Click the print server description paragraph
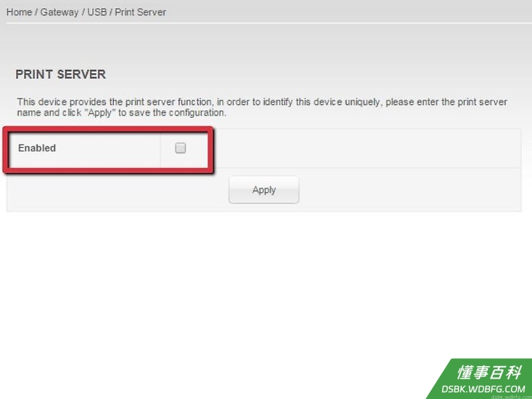532x399 pixels. point(262,107)
